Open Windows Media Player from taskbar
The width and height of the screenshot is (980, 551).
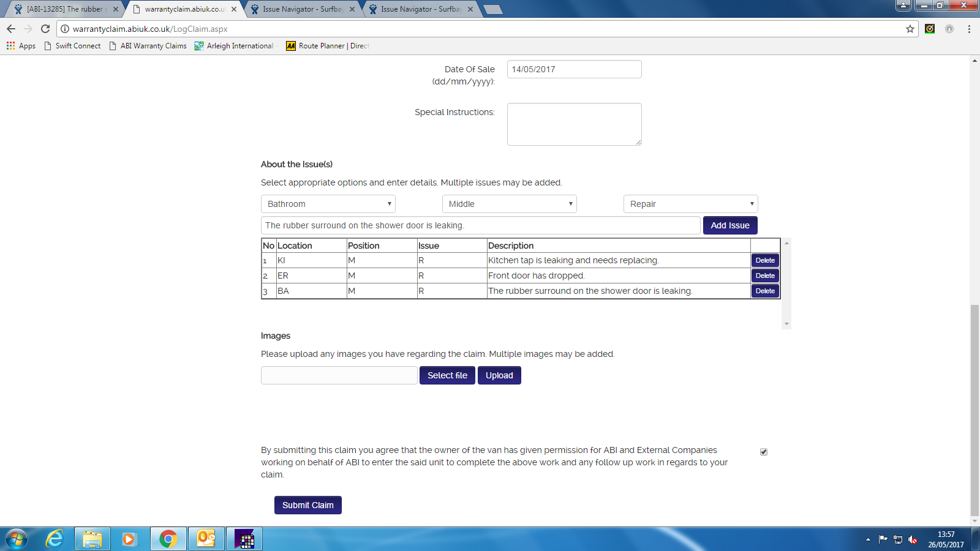coord(129,539)
